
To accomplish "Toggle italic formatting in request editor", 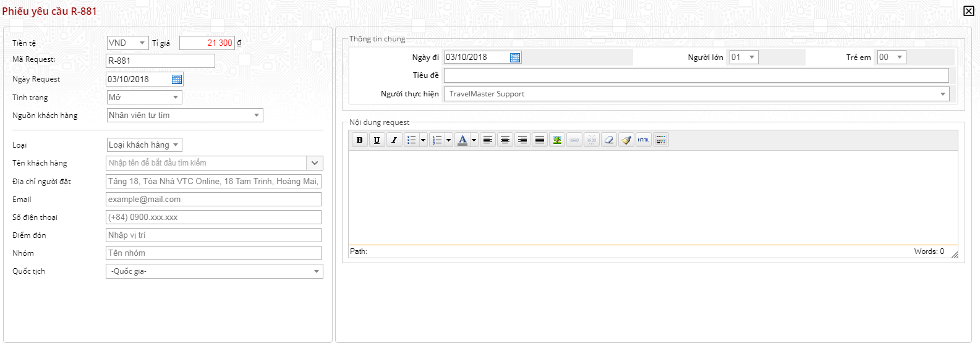I will coord(394,140).
